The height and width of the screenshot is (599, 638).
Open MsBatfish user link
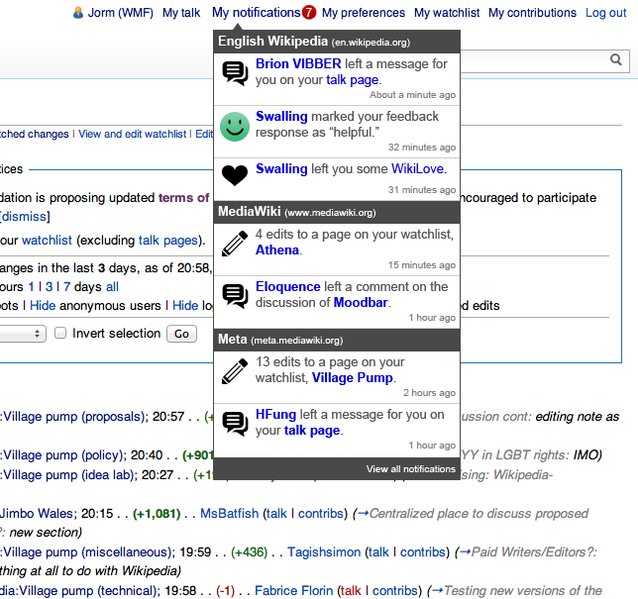point(229,514)
